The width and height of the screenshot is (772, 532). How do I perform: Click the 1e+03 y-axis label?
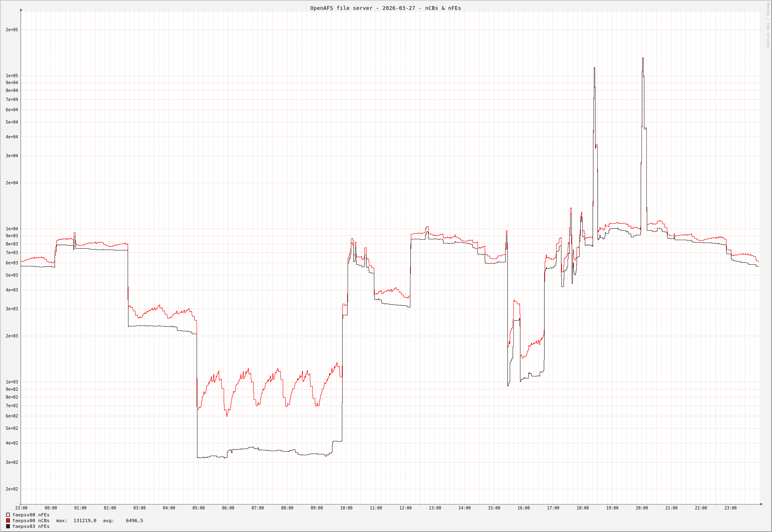(12, 382)
